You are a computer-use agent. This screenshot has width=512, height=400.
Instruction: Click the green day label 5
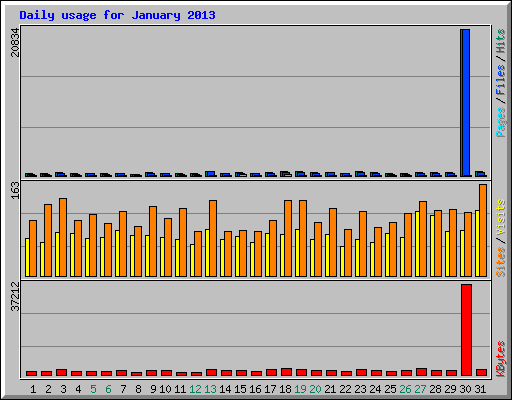click(x=93, y=389)
